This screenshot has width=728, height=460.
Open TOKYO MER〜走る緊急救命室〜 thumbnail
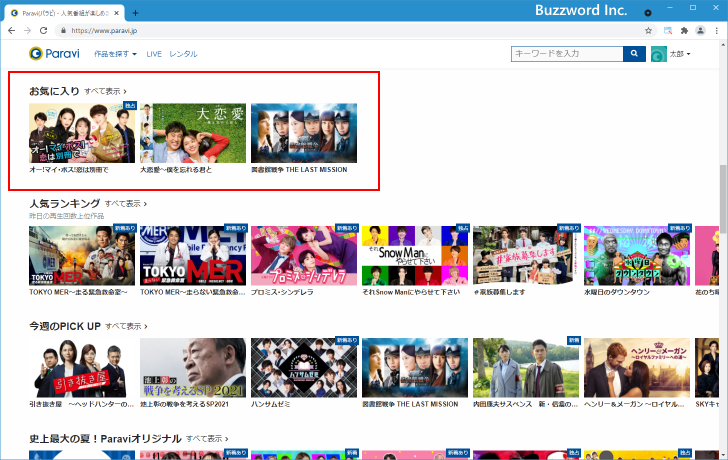tap(82, 255)
